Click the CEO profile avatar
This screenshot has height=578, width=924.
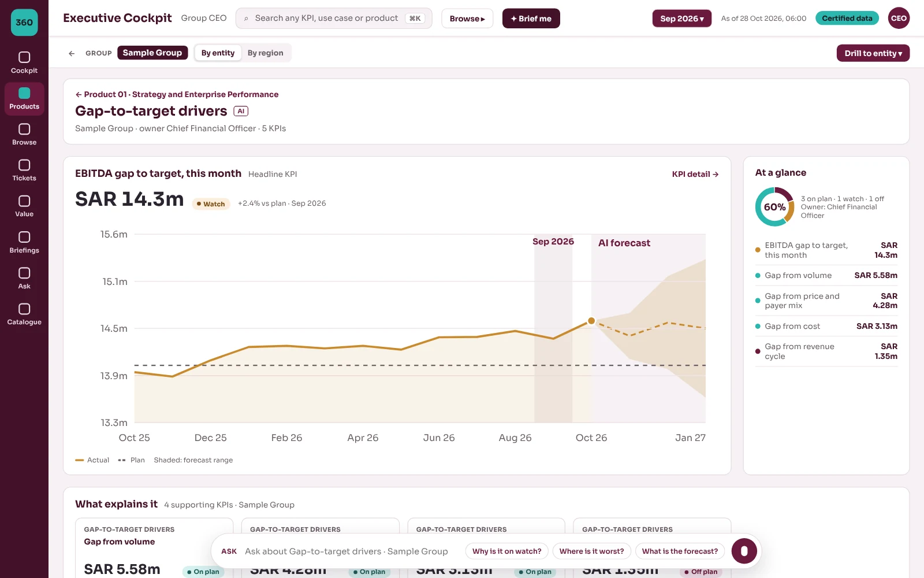(x=899, y=18)
